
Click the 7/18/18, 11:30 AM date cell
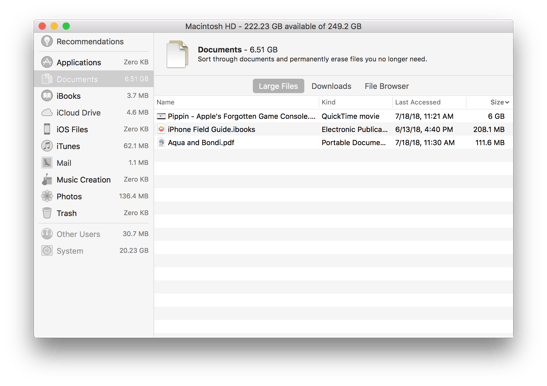point(425,143)
